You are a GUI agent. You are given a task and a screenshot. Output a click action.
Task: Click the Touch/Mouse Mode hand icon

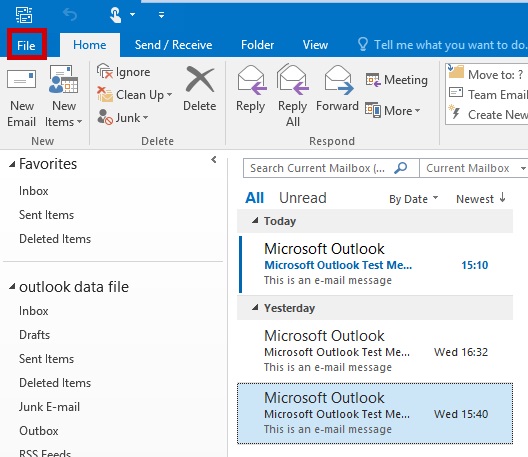(115, 15)
